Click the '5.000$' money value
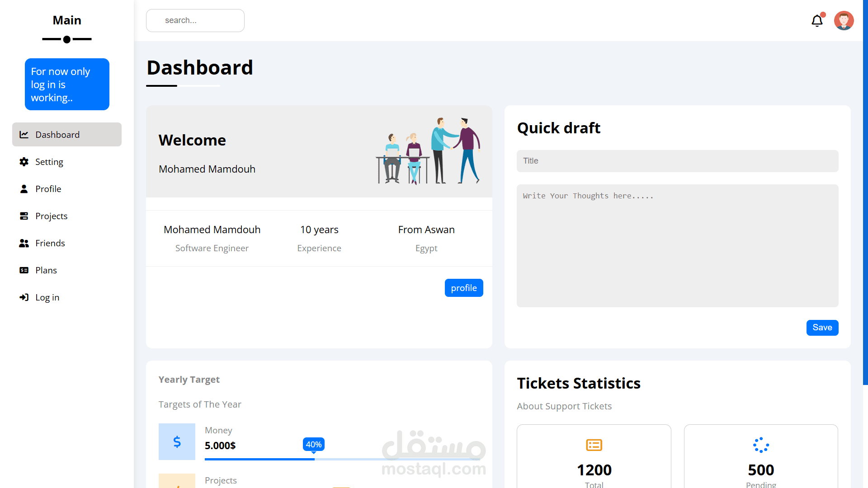The width and height of the screenshot is (868, 488). pyautogui.click(x=220, y=446)
